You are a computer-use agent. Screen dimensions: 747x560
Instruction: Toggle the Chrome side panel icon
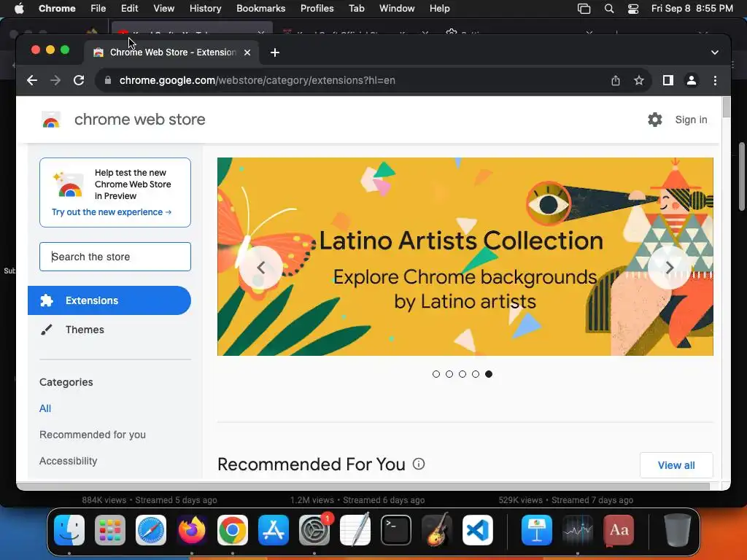click(668, 80)
